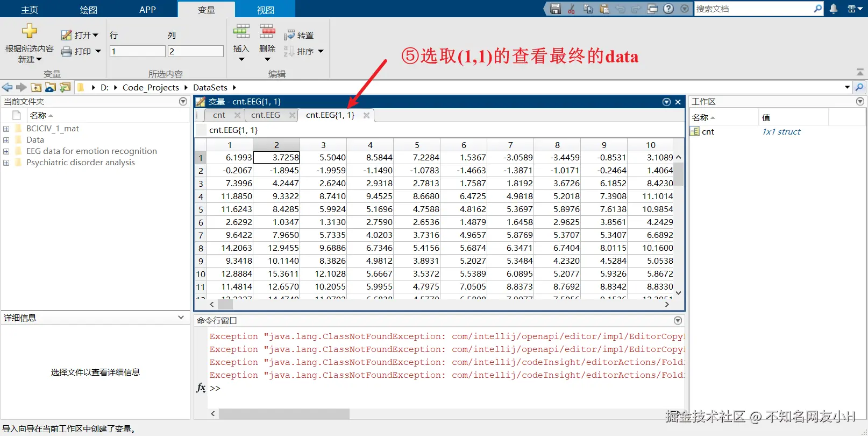Open the 雷 user account dropdown

click(x=855, y=9)
